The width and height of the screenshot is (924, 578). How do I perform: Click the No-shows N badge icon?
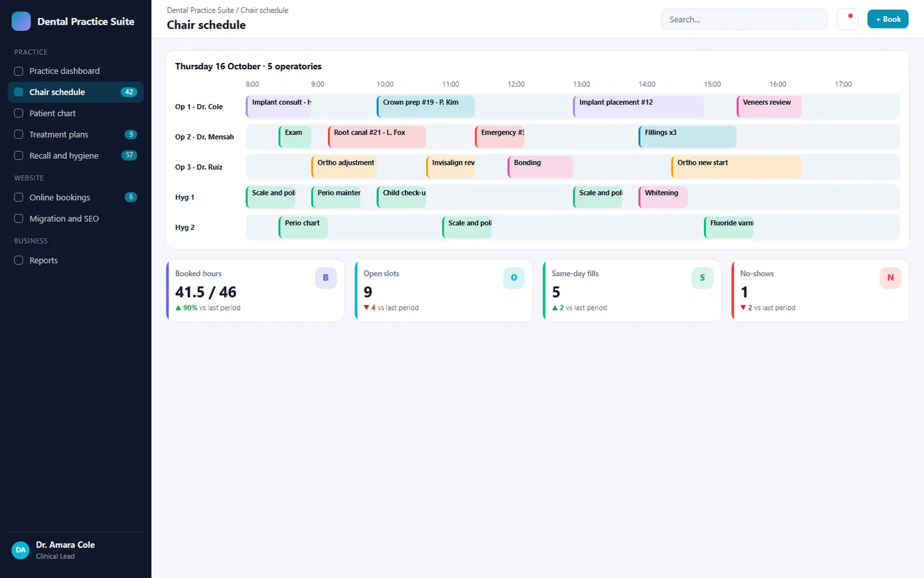(x=891, y=278)
